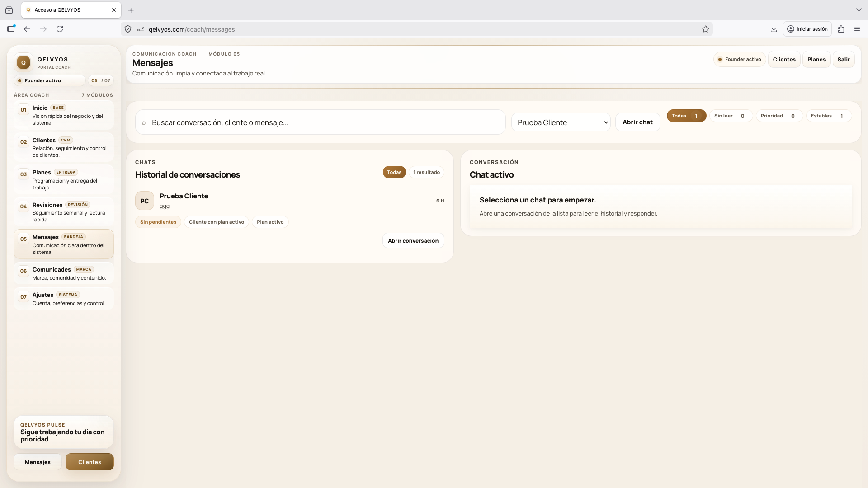Select the Sin leer filter chip
Viewport: 868px width, 488px height.
click(730, 116)
